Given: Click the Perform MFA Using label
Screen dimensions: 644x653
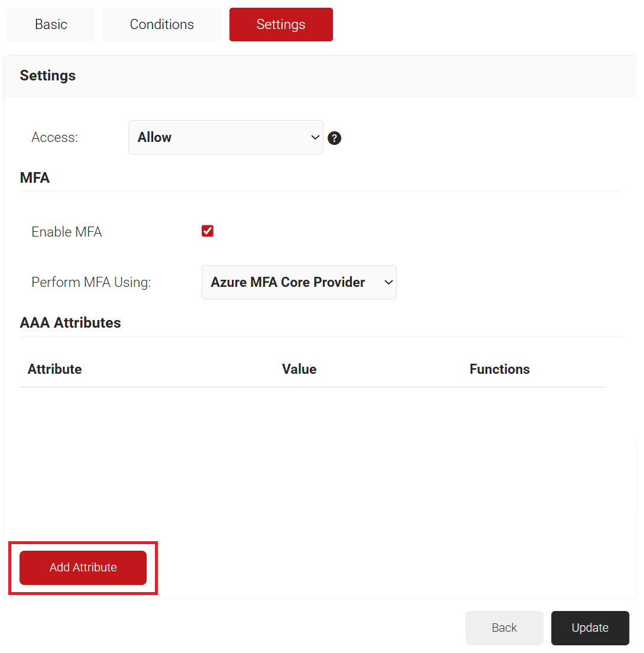Looking at the screenshot, I should [91, 282].
